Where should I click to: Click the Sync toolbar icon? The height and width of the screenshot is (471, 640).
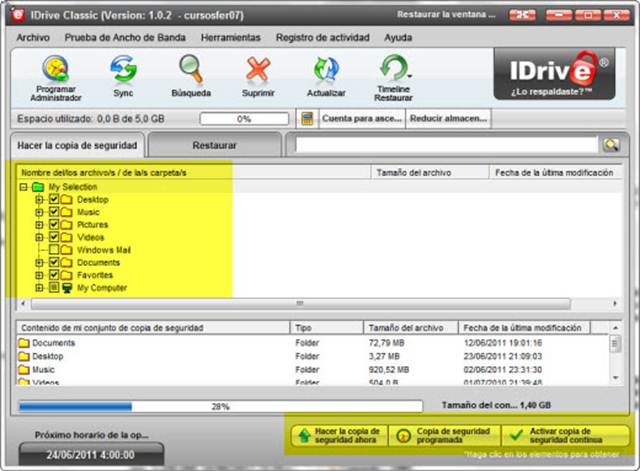[x=123, y=69]
